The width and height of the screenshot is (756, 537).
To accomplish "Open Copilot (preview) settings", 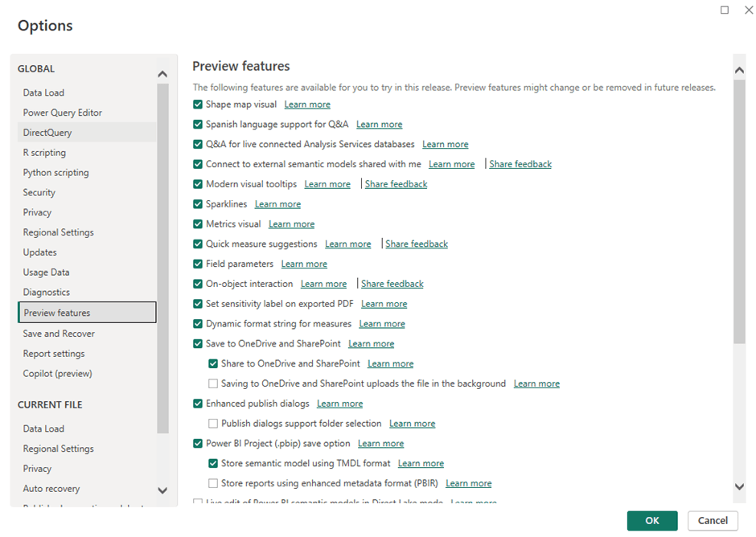I will coord(87,374).
